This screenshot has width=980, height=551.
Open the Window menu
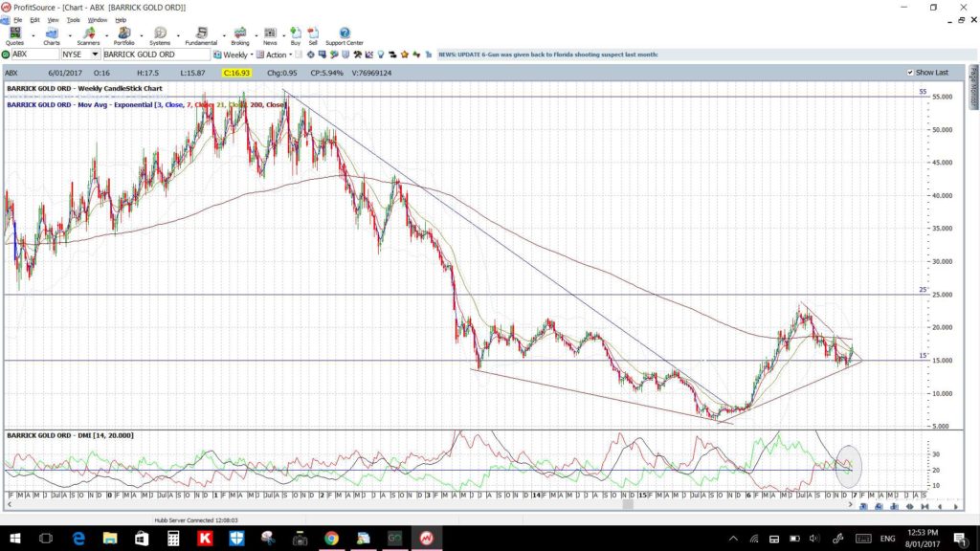point(98,20)
